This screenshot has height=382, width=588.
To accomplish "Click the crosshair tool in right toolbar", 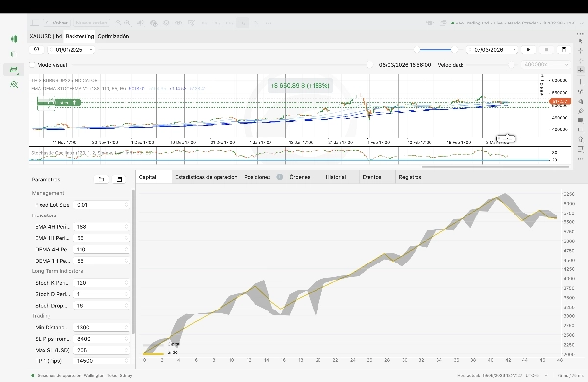I will pos(580,51).
